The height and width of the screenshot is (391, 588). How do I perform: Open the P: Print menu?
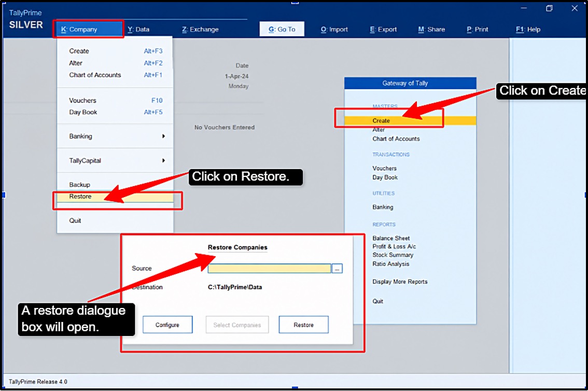tap(478, 29)
